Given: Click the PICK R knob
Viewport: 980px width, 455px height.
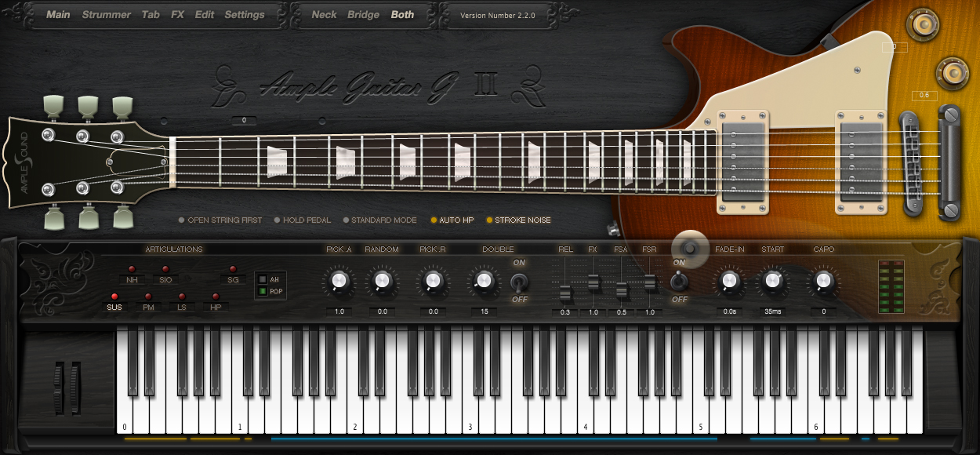Looking at the screenshot, I should (433, 279).
